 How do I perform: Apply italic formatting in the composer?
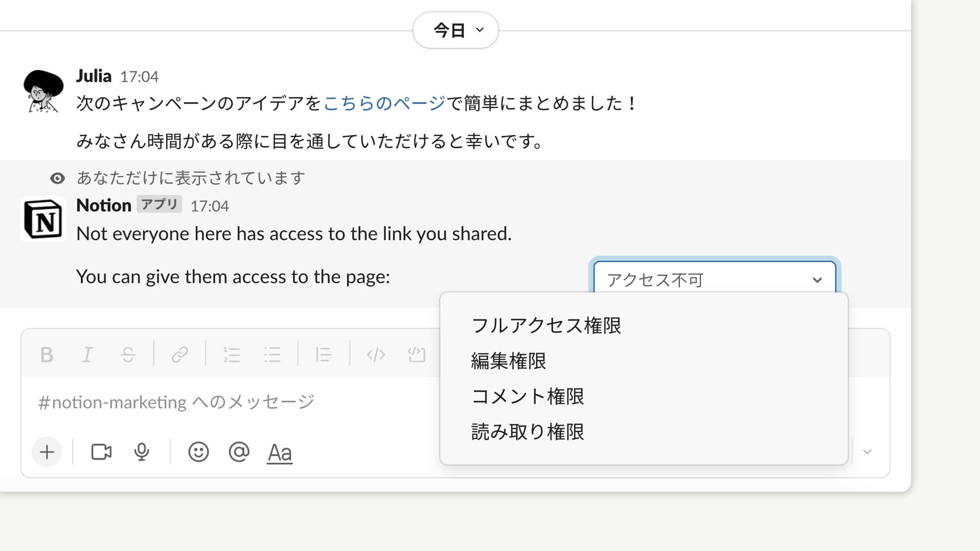(87, 355)
